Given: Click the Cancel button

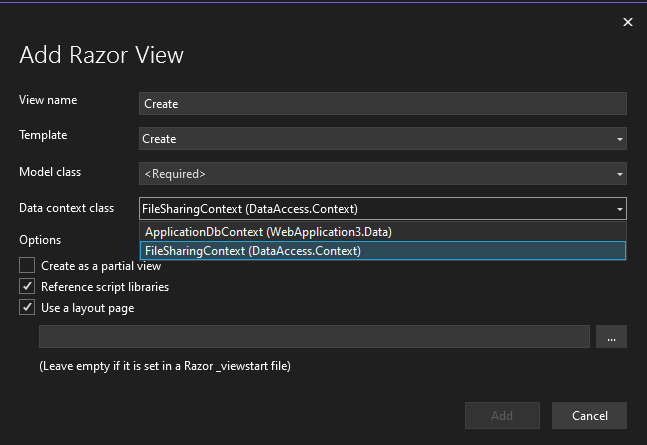Looking at the screenshot, I should point(589,415).
